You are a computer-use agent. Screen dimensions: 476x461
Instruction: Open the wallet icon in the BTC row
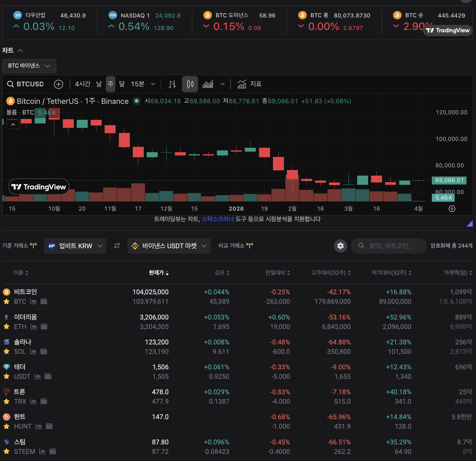tap(44, 301)
